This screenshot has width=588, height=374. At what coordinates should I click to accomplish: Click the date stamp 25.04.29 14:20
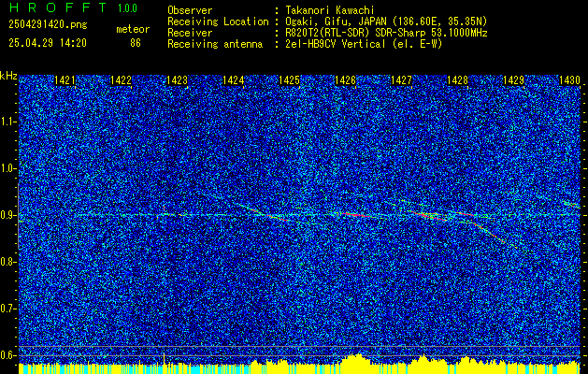[48, 43]
